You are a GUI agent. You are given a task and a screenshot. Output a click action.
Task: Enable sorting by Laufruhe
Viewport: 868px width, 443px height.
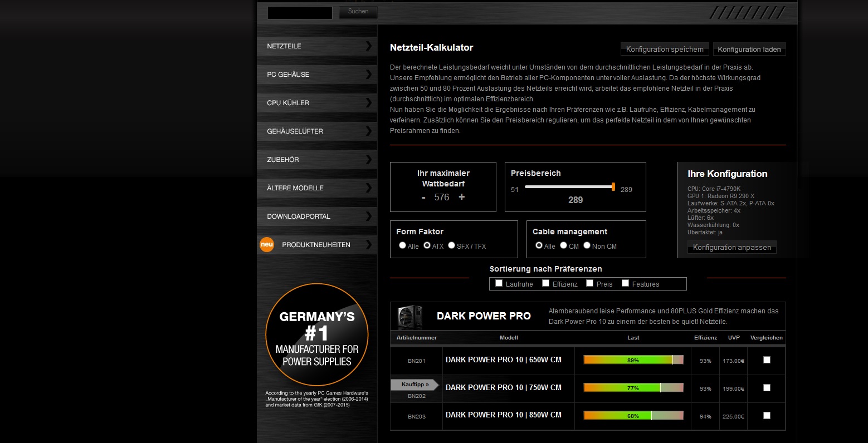pos(499,283)
